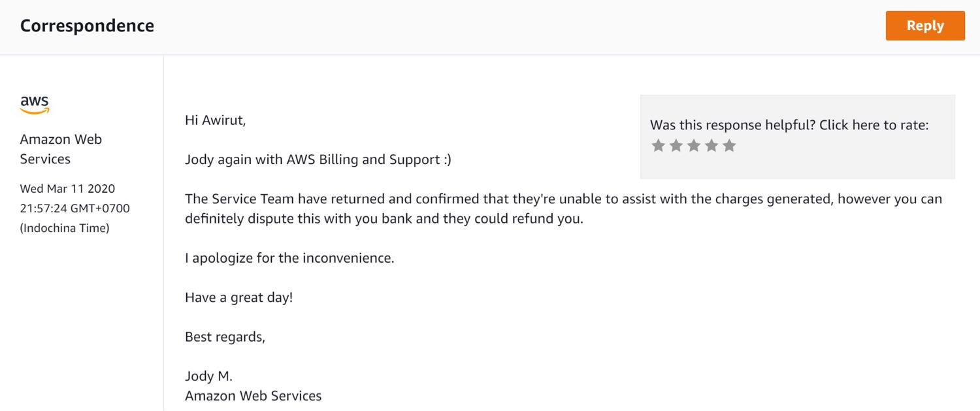
Task: Give the response five stars
Action: click(x=729, y=146)
